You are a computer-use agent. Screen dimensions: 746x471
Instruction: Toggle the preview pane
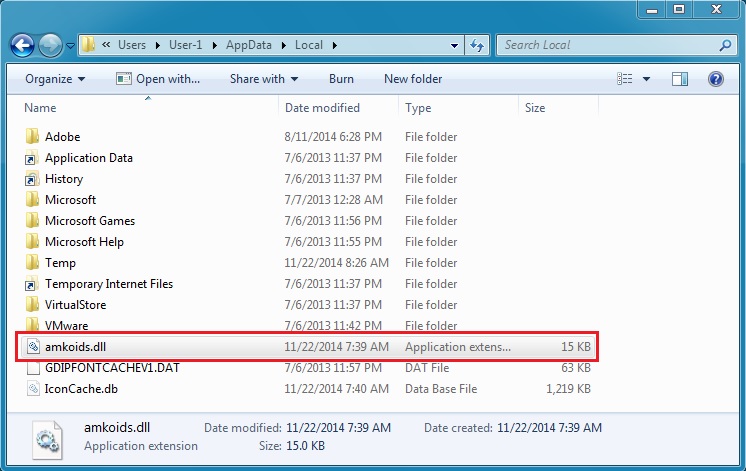click(680, 79)
